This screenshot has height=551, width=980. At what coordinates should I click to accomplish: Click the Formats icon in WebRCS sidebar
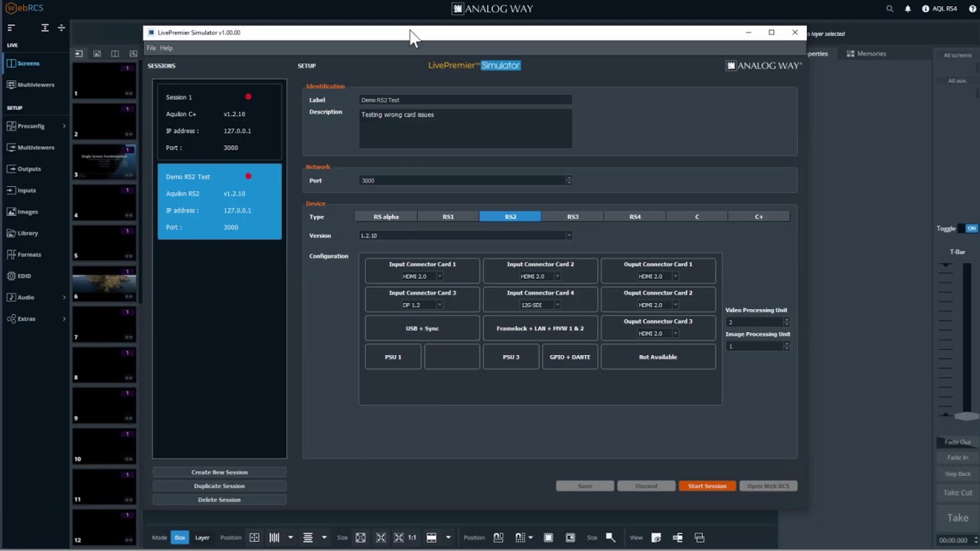[11, 255]
